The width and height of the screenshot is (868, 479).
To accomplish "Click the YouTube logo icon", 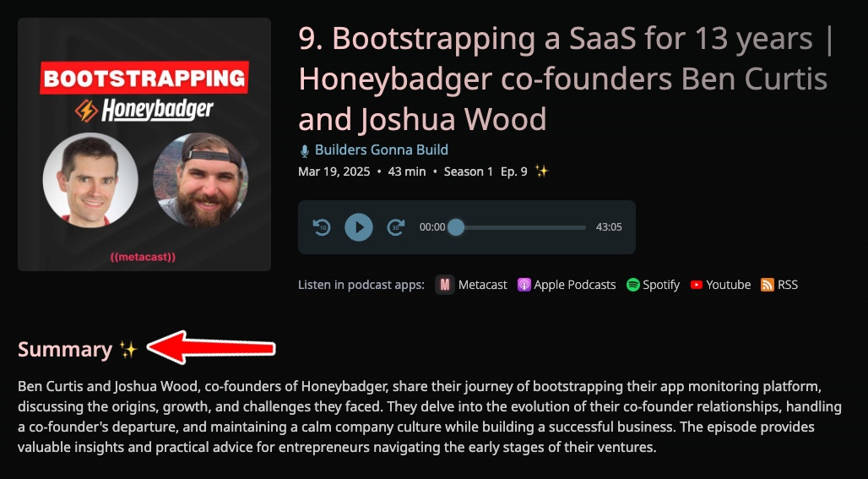I will (697, 285).
